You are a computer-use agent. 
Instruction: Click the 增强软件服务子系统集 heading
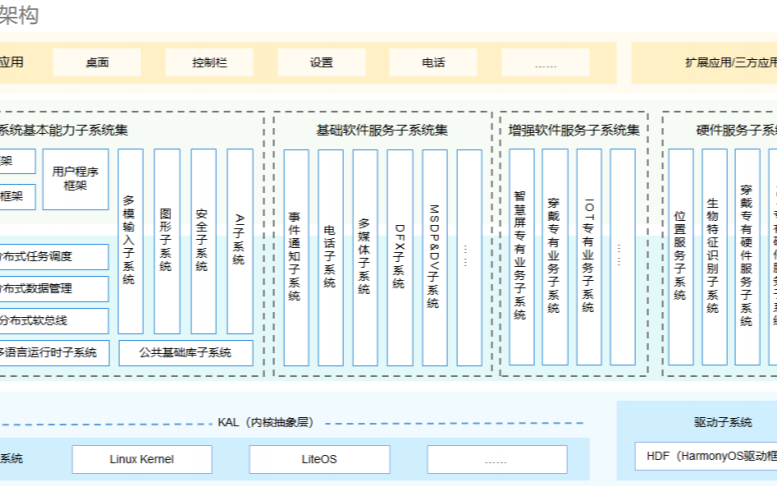pos(574,130)
